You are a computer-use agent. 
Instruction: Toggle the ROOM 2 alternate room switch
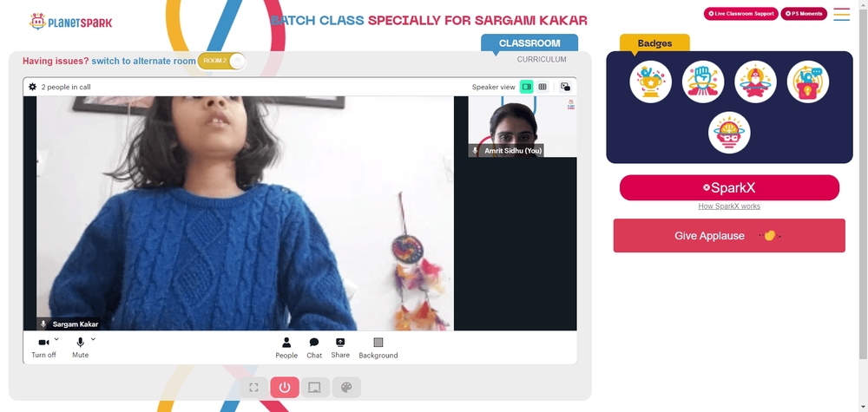click(221, 61)
